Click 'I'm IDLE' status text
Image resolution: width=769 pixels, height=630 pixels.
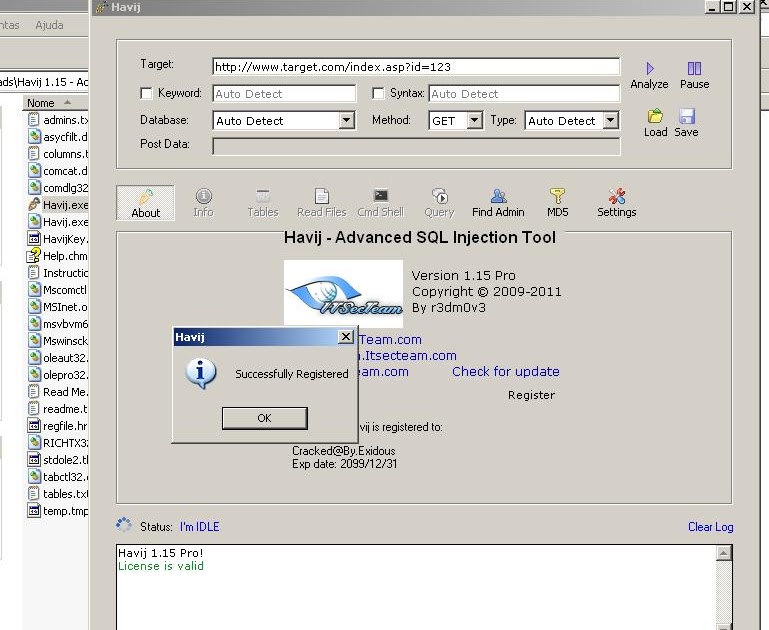[200, 527]
